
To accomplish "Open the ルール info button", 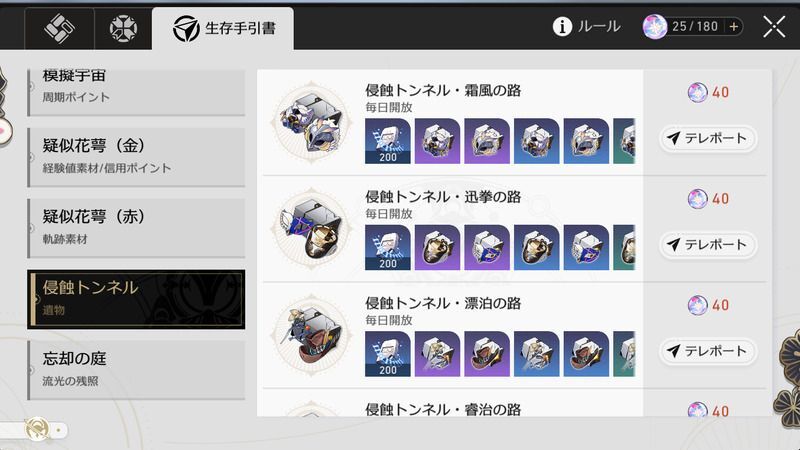I will pyautogui.click(x=586, y=26).
